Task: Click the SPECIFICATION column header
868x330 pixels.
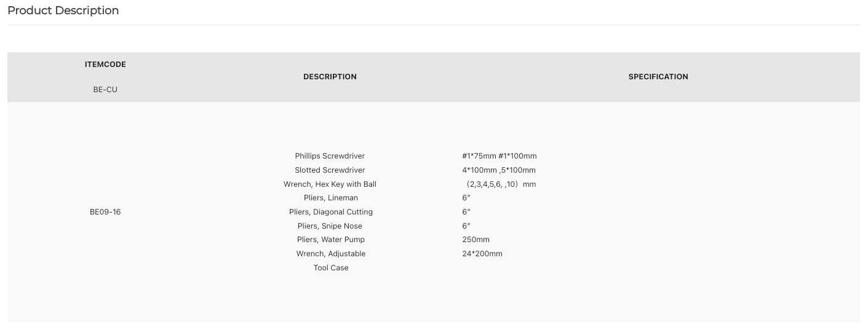Action: coord(658,77)
